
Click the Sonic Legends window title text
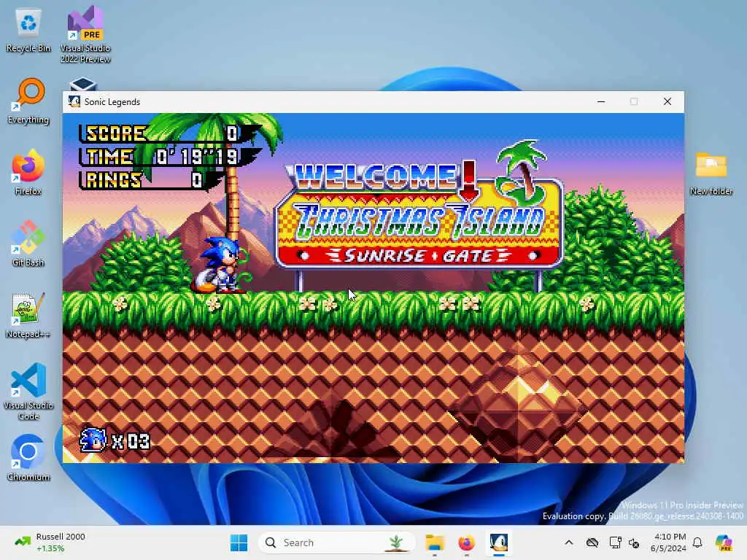pos(112,101)
